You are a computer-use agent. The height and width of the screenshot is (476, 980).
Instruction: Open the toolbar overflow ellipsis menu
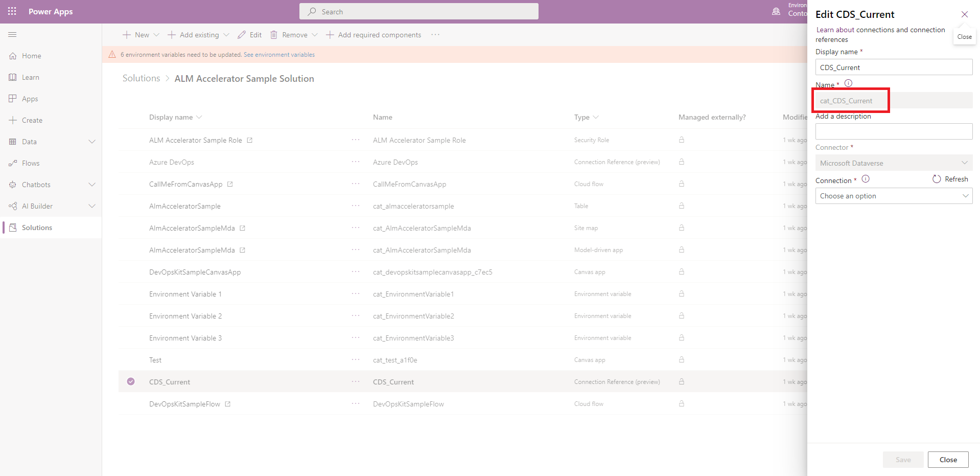pyautogui.click(x=435, y=35)
